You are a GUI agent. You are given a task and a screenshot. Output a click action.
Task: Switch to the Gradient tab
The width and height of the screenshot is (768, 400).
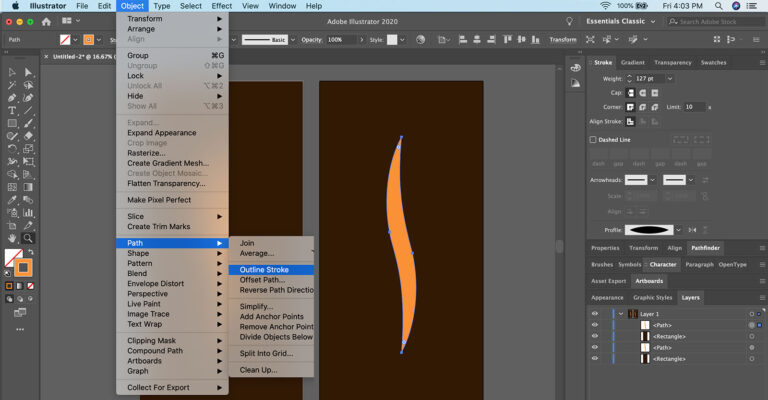tap(632, 63)
